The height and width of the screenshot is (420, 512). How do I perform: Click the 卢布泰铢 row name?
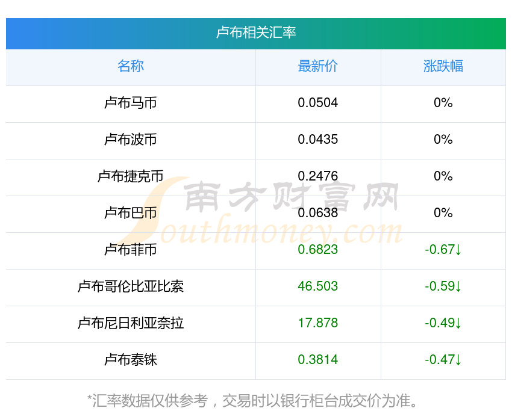click(131, 360)
